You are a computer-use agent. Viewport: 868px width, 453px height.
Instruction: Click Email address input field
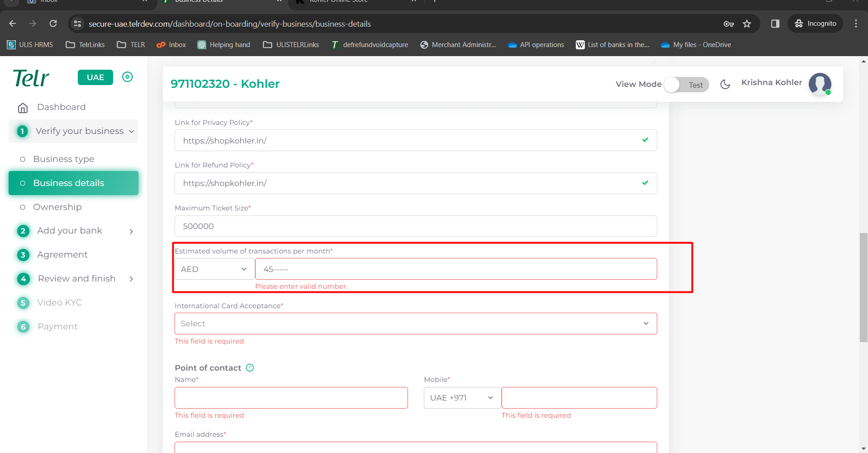click(x=416, y=448)
